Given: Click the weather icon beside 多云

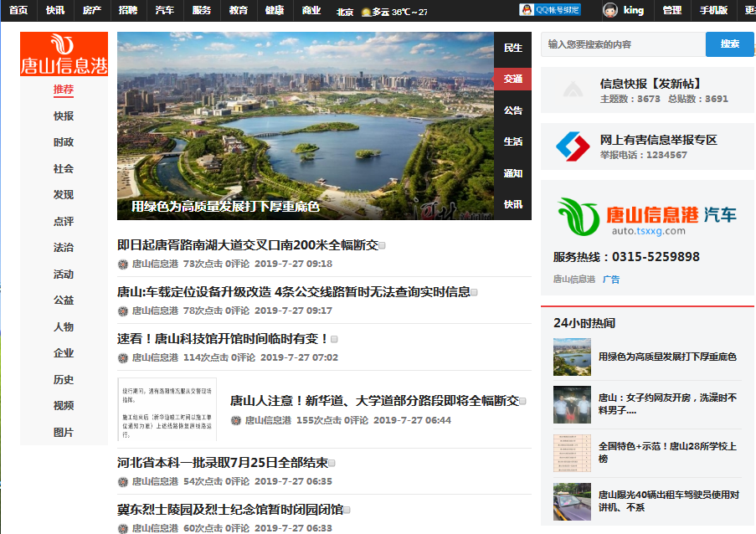Looking at the screenshot, I should click(x=365, y=12).
